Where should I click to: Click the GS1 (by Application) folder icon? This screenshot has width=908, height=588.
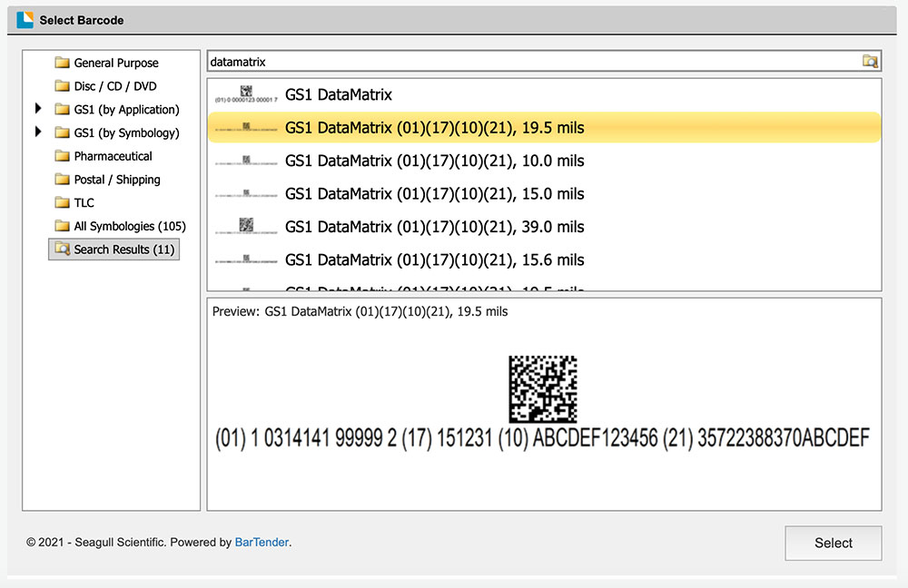pyautogui.click(x=62, y=109)
